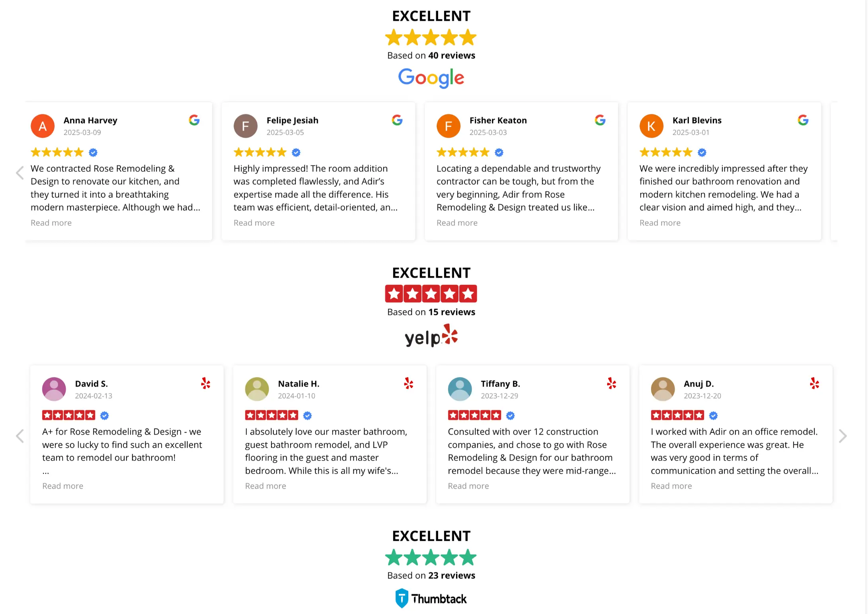Click the Yelp logo under 15 reviews
Screen dimensions: 868x614
(x=431, y=336)
